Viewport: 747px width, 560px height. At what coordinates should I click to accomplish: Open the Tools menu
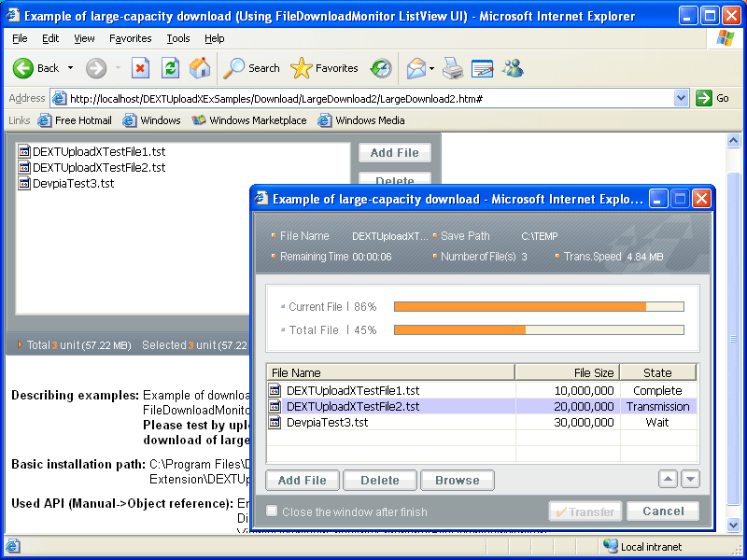tap(177, 37)
